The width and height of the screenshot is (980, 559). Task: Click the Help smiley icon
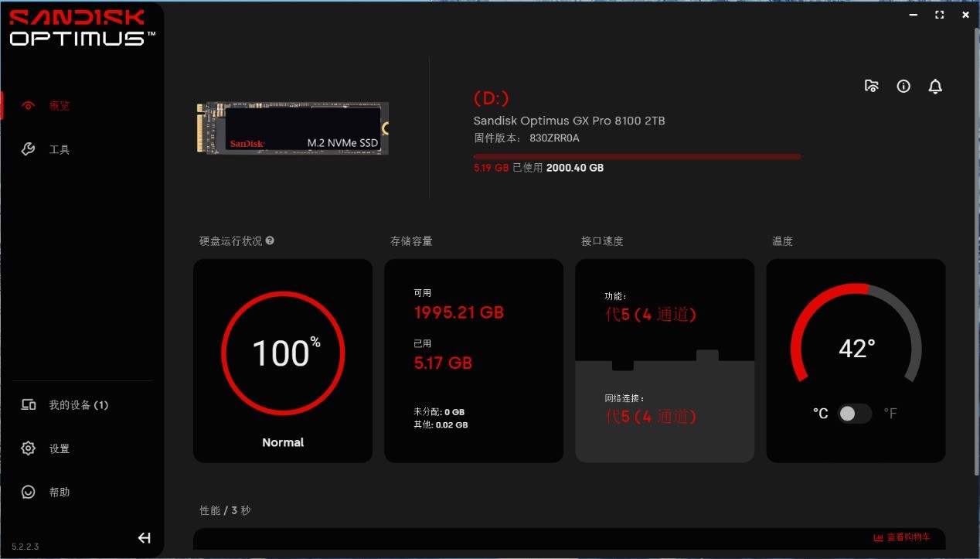point(29,492)
